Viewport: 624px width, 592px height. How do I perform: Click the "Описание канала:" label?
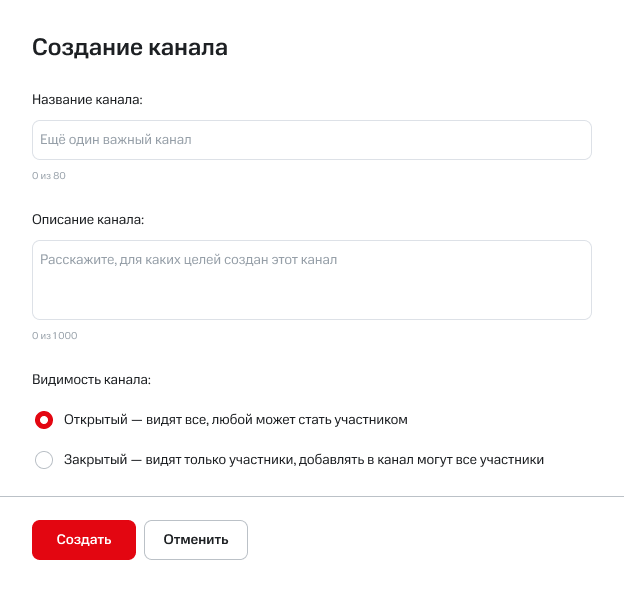(x=88, y=219)
